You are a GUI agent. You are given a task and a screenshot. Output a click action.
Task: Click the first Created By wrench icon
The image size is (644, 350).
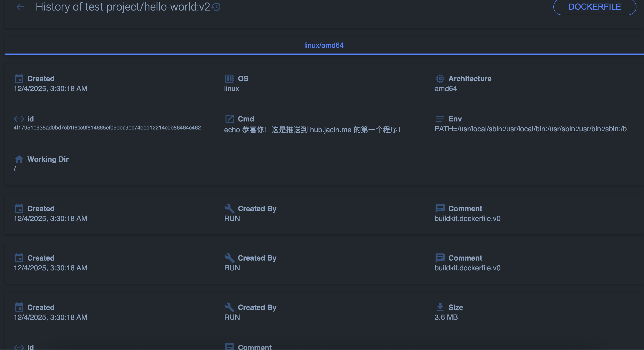click(229, 208)
